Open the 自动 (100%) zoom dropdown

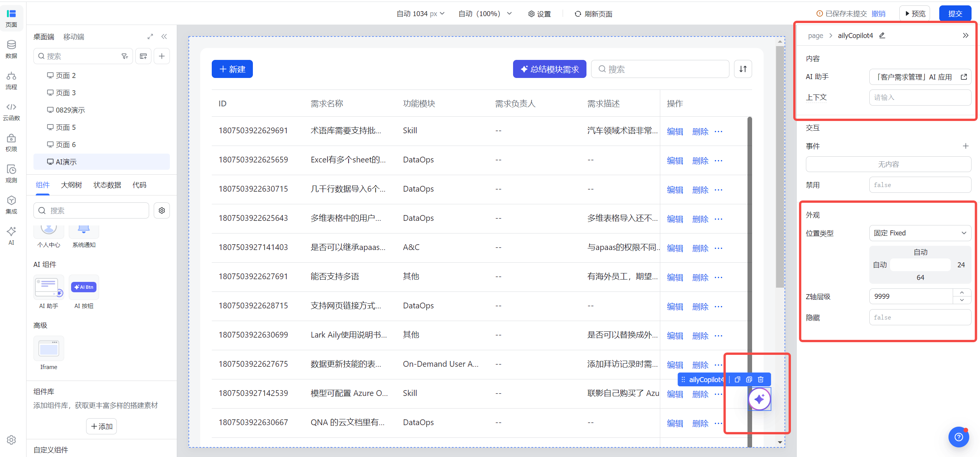tap(485, 14)
